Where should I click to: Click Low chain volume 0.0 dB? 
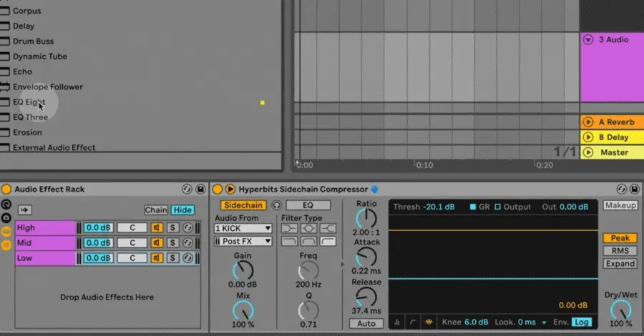click(x=98, y=258)
